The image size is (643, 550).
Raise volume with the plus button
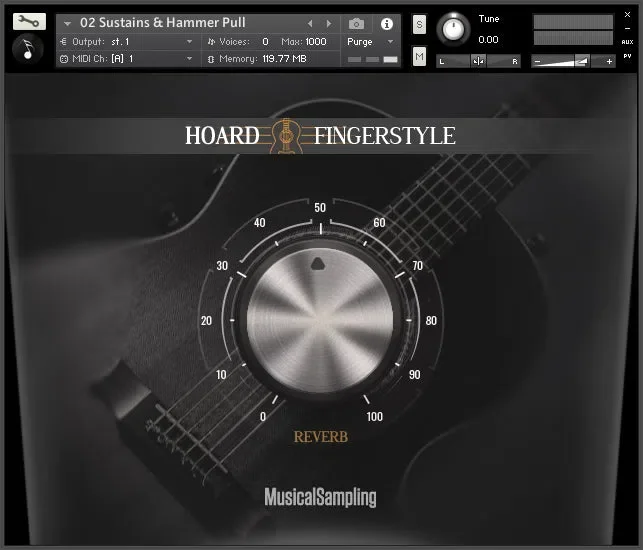pyautogui.click(x=609, y=62)
